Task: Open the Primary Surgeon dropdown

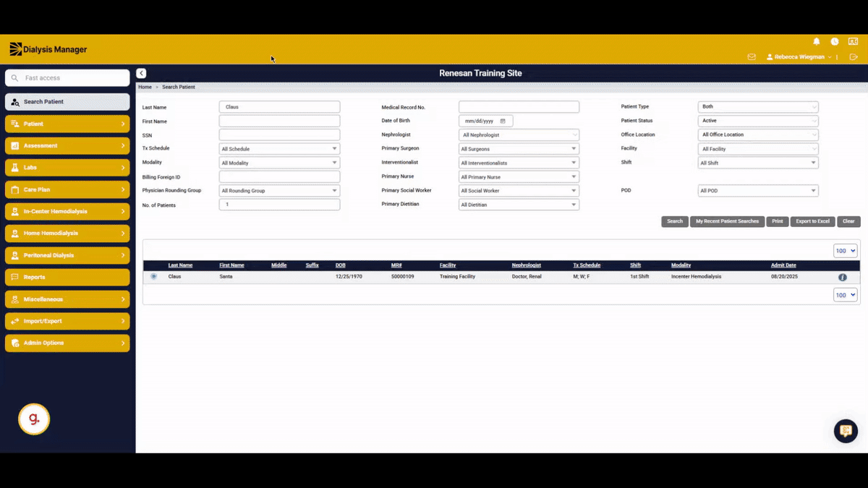Action: (x=519, y=149)
